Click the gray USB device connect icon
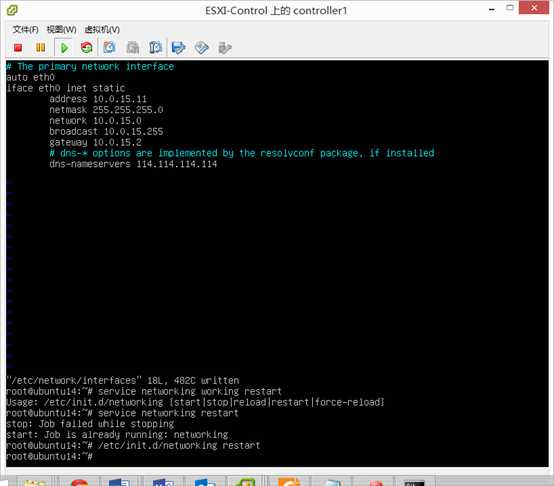The height and width of the screenshot is (486, 554). pos(225,48)
